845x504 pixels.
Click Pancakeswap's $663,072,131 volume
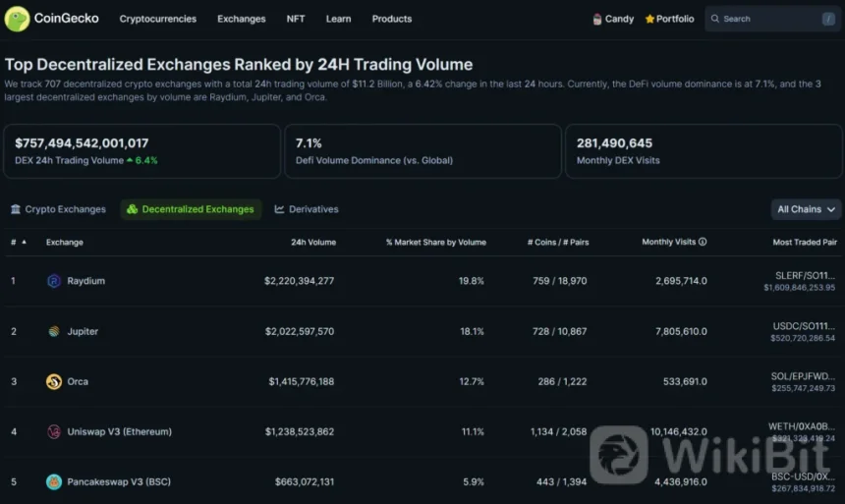tap(305, 482)
